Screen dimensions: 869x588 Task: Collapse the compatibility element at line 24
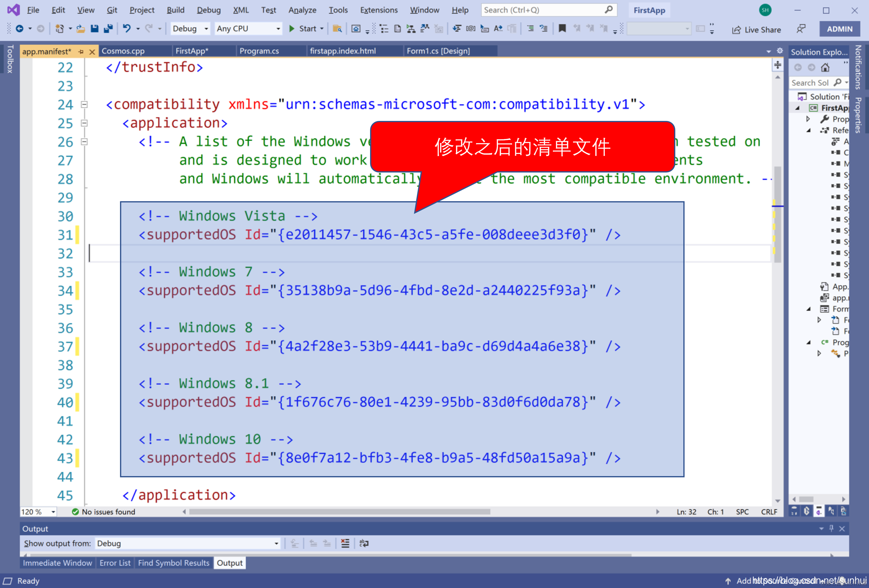[x=84, y=105]
